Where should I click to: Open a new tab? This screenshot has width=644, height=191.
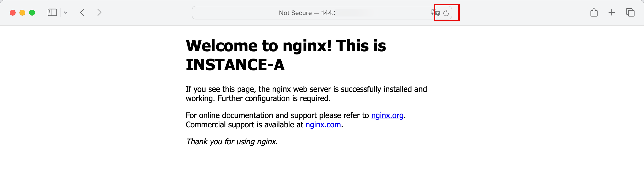[611, 12]
